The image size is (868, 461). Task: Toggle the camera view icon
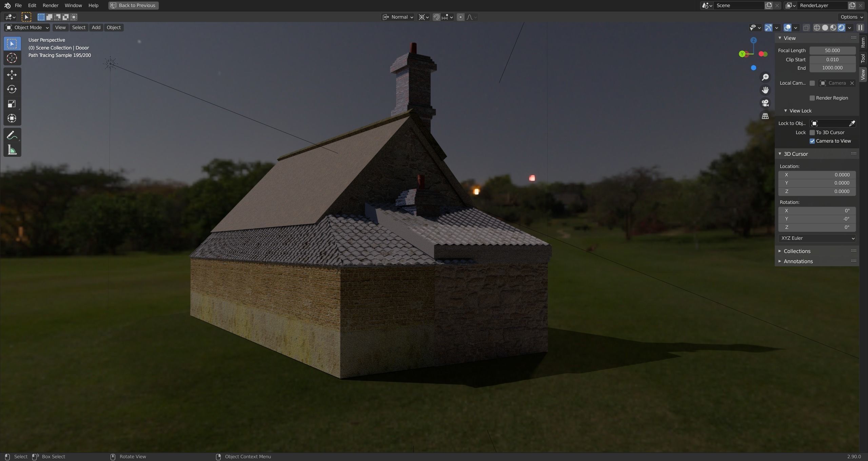[x=765, y=103]
